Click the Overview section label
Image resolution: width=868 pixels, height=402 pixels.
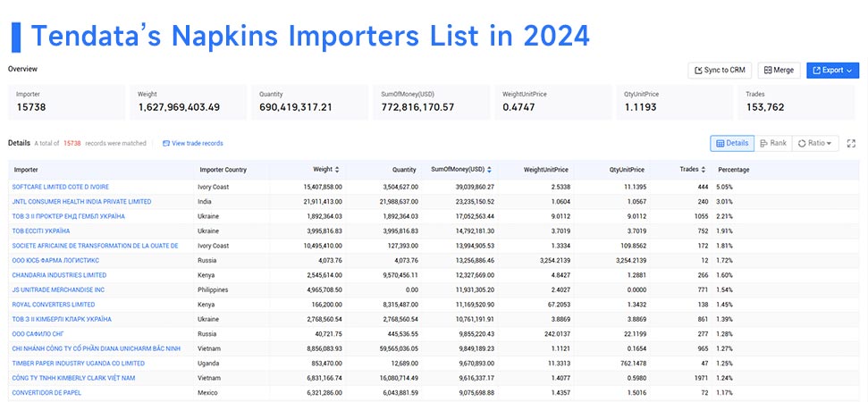tap(22, 69)
